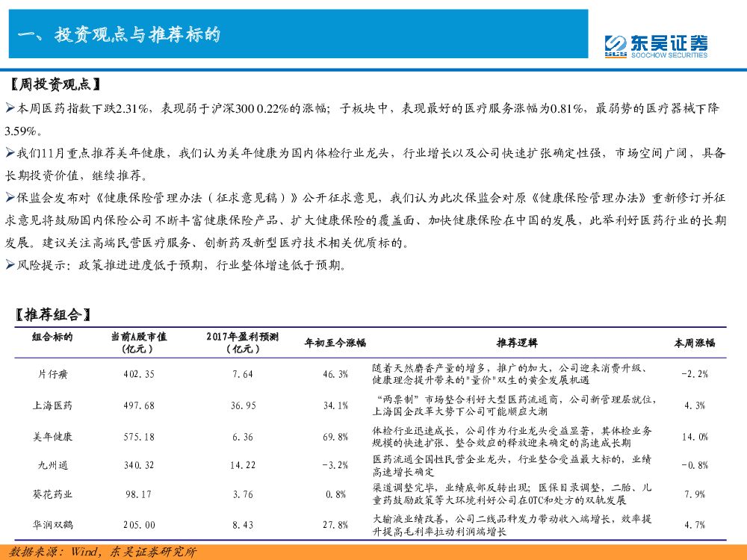Select the 华润双鹤 row name

coord(52,525)
